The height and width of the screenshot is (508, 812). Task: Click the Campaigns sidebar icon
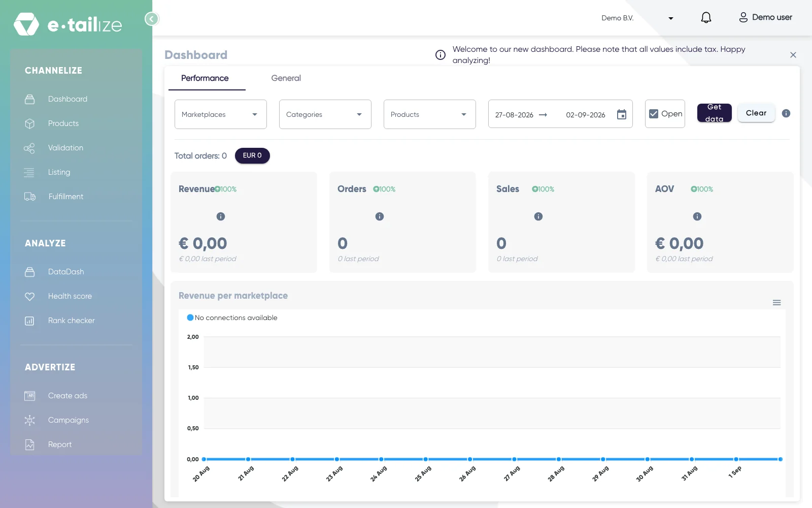[30, 420]
